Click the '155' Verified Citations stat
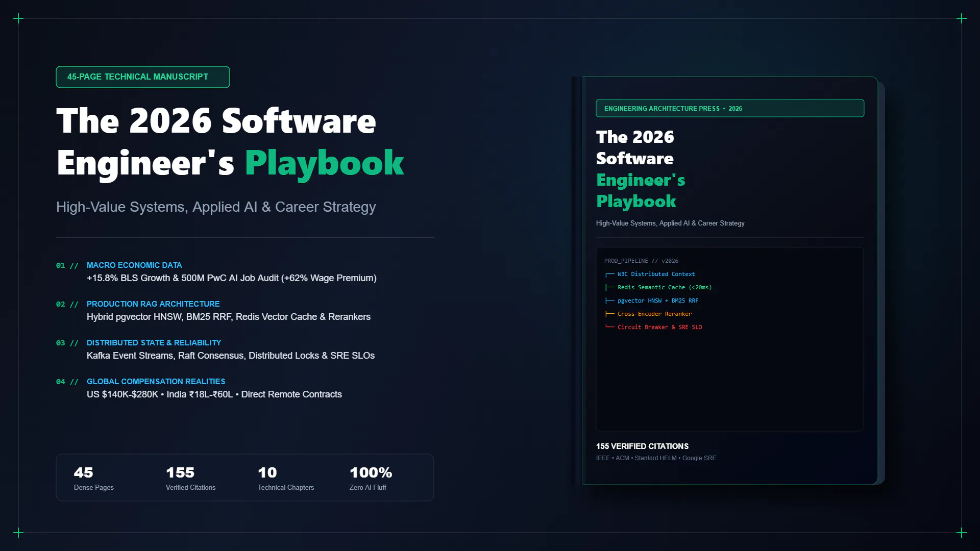The image size is (980, 551). (180, 472)
